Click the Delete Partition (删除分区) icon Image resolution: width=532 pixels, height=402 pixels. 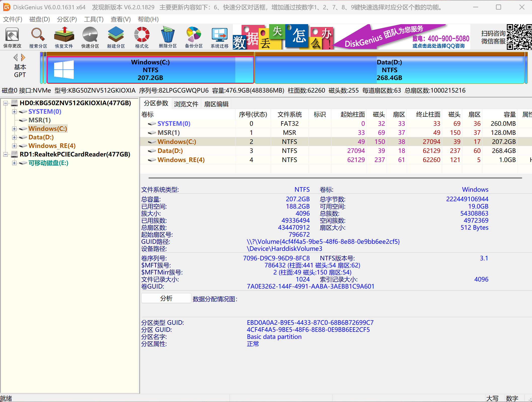(168, 38)
